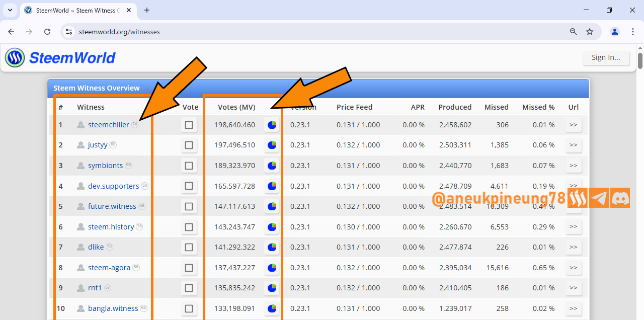
Task: Open vote distribution chart for rnt1
Action: 272,288
